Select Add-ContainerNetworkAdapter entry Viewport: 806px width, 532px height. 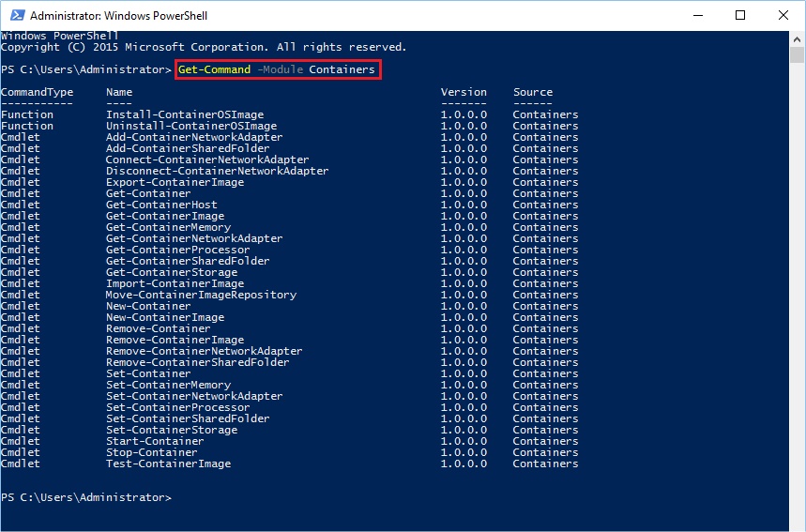point(194,137)
